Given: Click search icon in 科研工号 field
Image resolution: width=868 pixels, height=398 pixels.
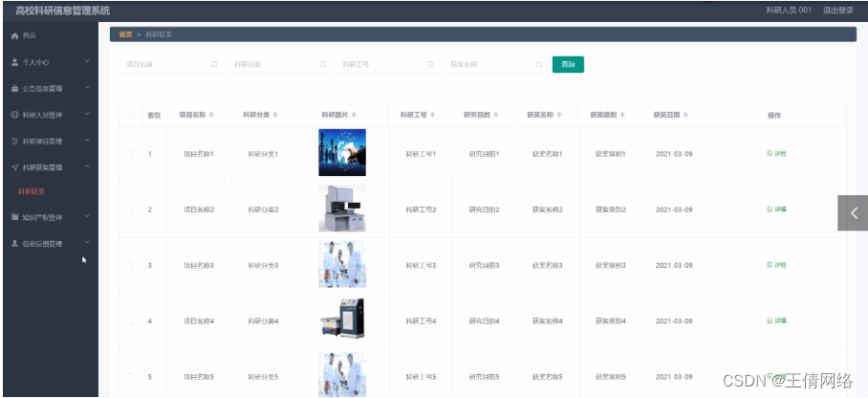Looking at the screenshot, I should tap(431, 64).
